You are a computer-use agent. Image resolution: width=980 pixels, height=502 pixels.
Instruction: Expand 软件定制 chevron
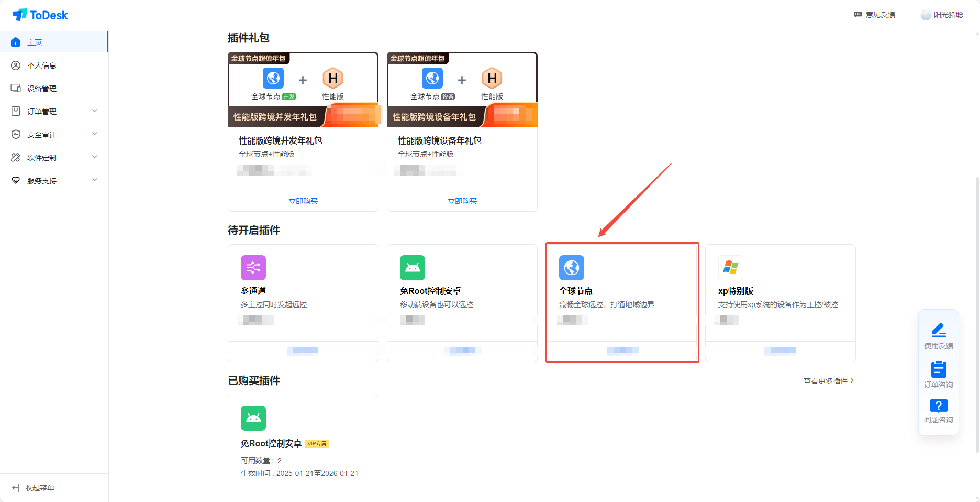click(95, 157)
